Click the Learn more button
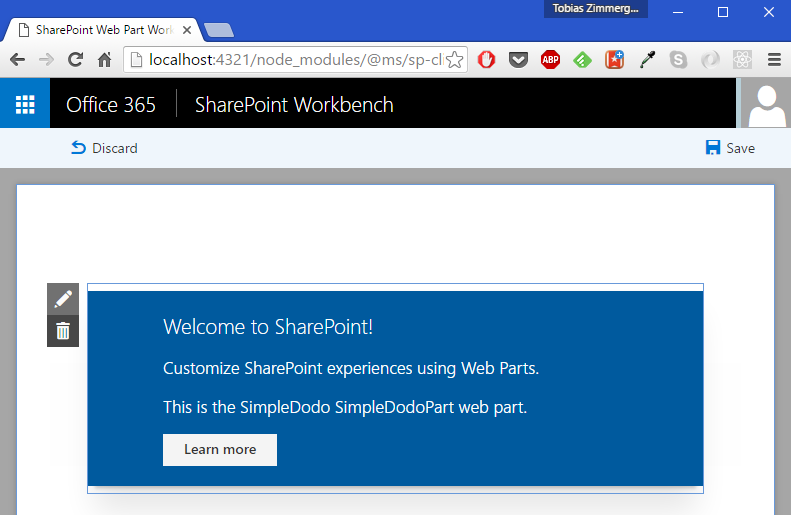 220,450
